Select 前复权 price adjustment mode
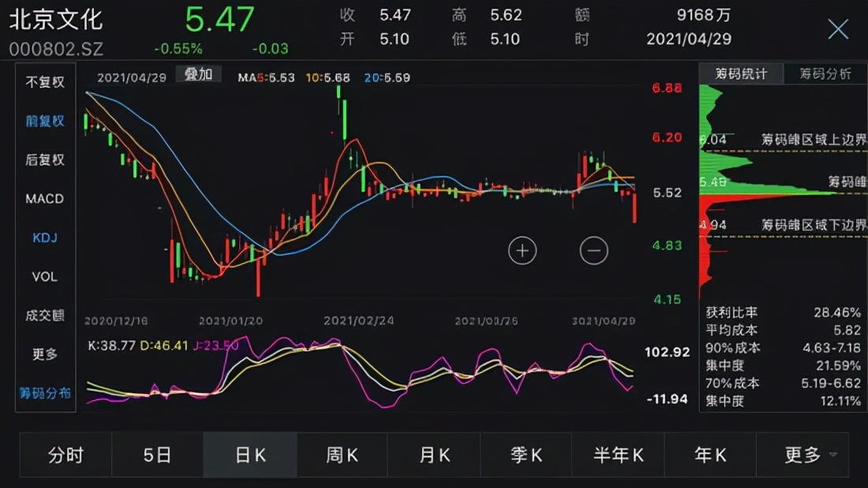Image resolution: width=868 pixels, height=488 pixels. [x=45, y=121]
